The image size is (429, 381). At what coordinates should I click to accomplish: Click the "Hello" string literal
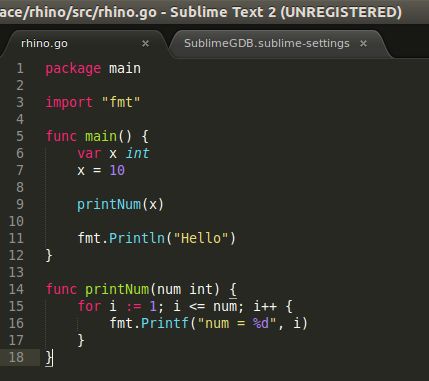click(x=201, y=238)
